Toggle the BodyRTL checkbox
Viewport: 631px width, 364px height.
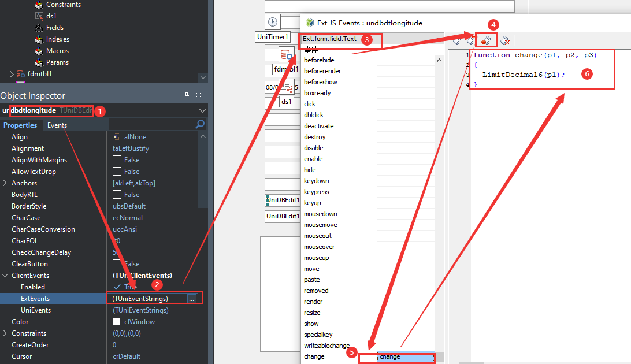tap(117, 195)
